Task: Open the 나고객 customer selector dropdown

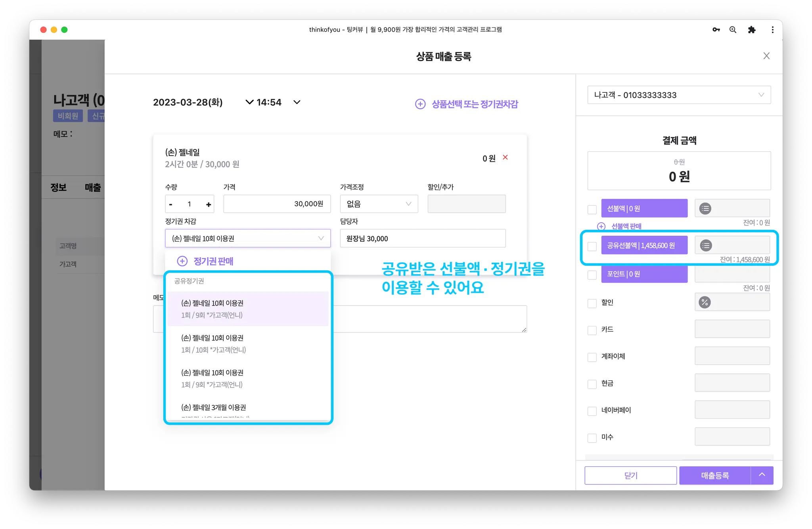Action: [679, 95]
